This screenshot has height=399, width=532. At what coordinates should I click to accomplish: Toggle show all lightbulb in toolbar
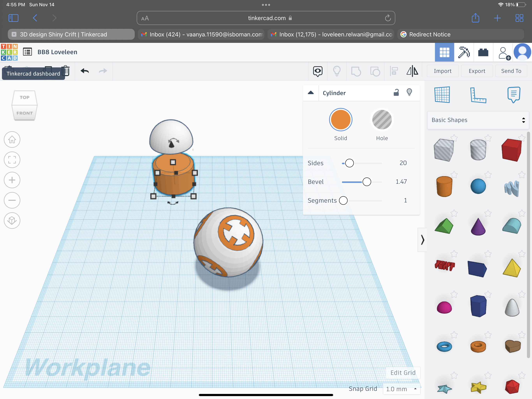coord(337,71)
